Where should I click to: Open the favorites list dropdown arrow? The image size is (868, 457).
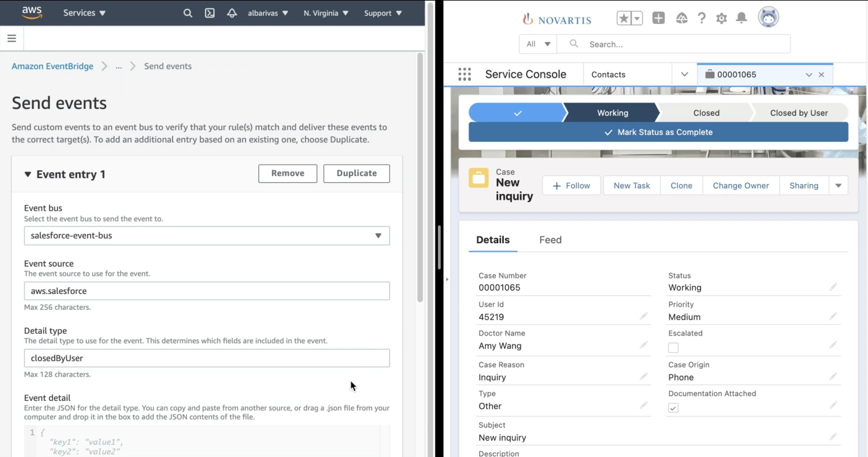[x=637, y=18]
